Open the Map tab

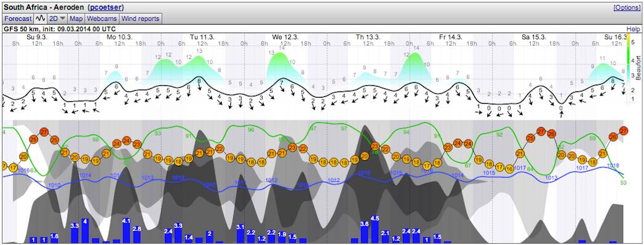tap(76, 18)
